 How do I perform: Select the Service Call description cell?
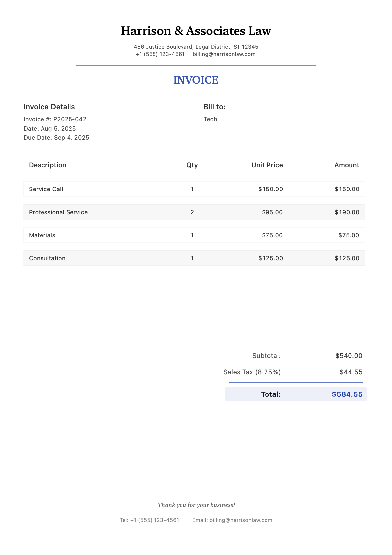(46, 189)
